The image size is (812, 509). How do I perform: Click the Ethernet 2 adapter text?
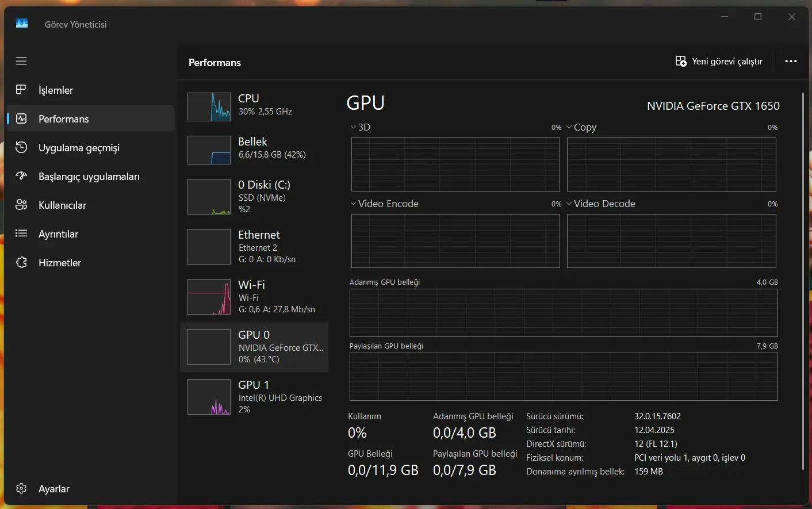pyautogui.click(x=258, y=248)
